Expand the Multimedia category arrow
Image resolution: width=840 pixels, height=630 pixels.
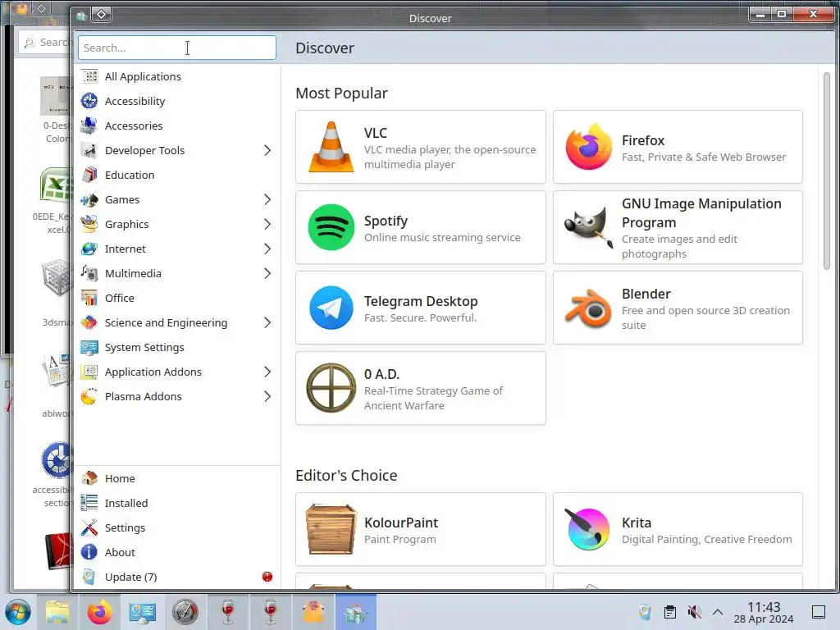coord(267,274)
